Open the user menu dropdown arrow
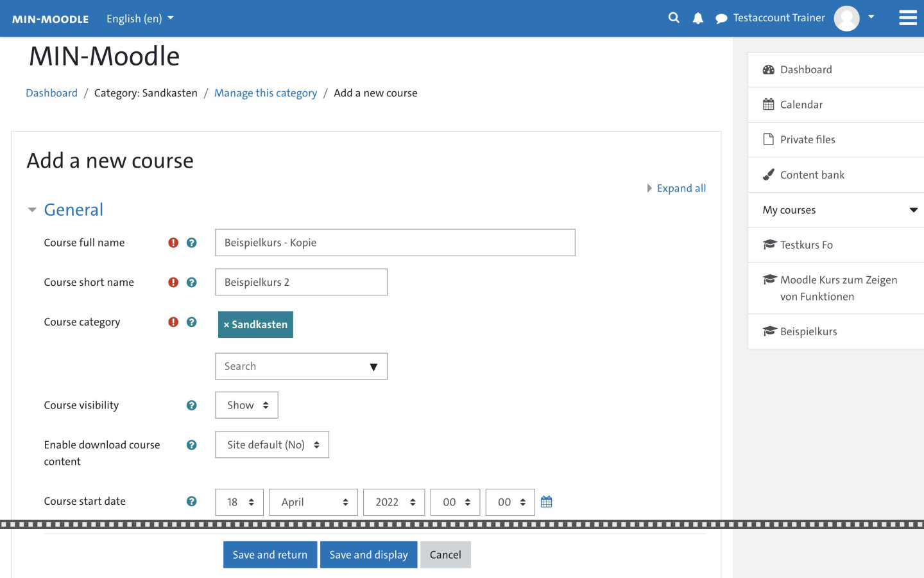This screenshot has width=924, height=578. tap(871, 17)
